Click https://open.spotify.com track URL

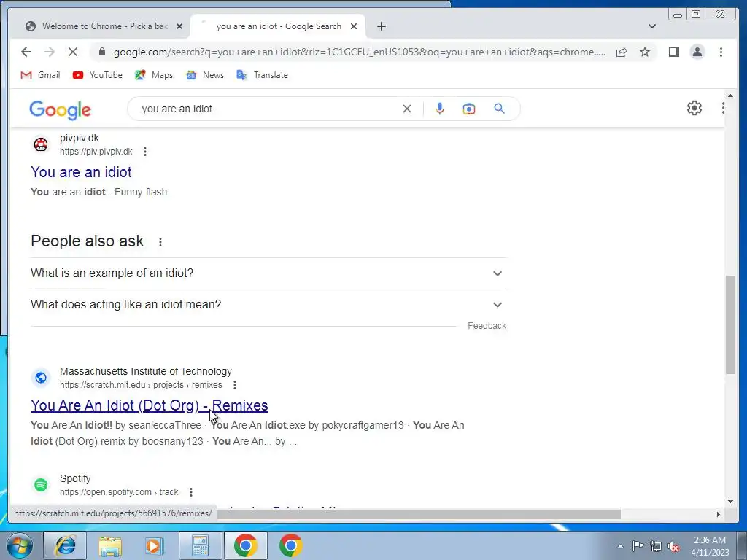click(119, 492)
